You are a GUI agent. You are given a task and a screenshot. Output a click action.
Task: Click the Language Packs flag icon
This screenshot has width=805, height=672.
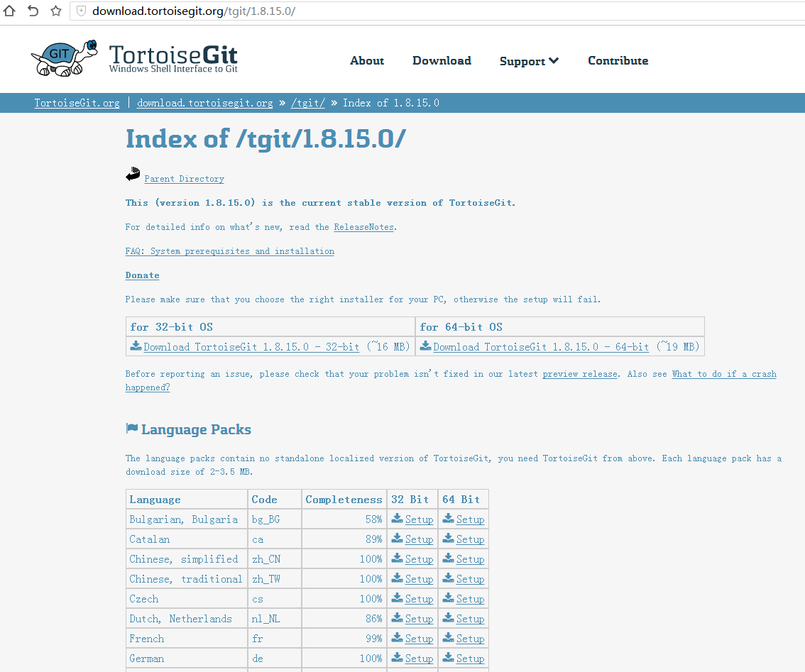[x=132, y=428]
